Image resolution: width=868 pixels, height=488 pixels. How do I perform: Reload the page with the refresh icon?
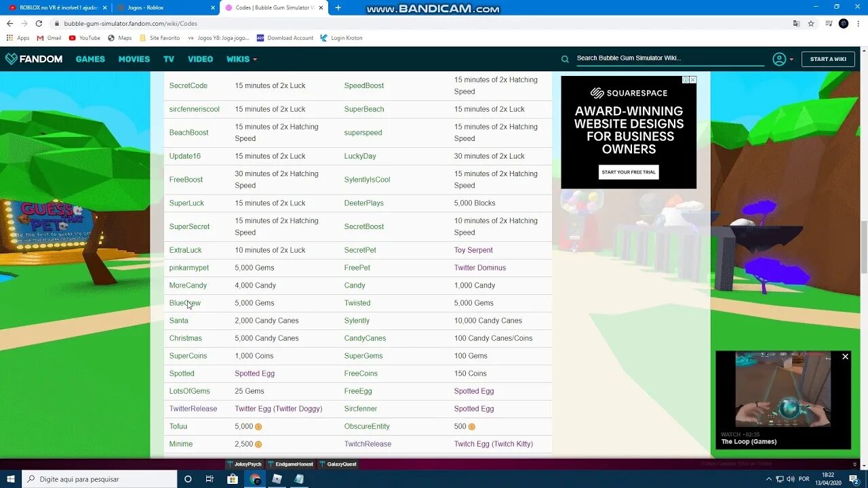tap(39, 23)
